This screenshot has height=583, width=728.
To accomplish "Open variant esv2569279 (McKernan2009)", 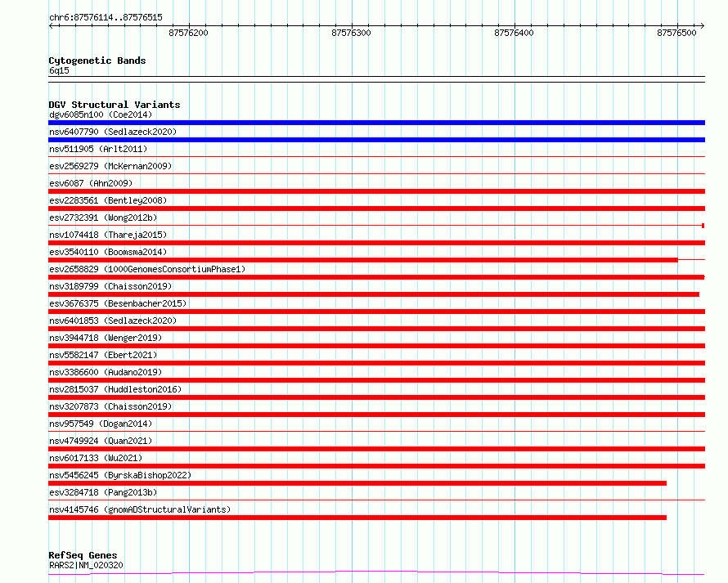I will [110, 166].
